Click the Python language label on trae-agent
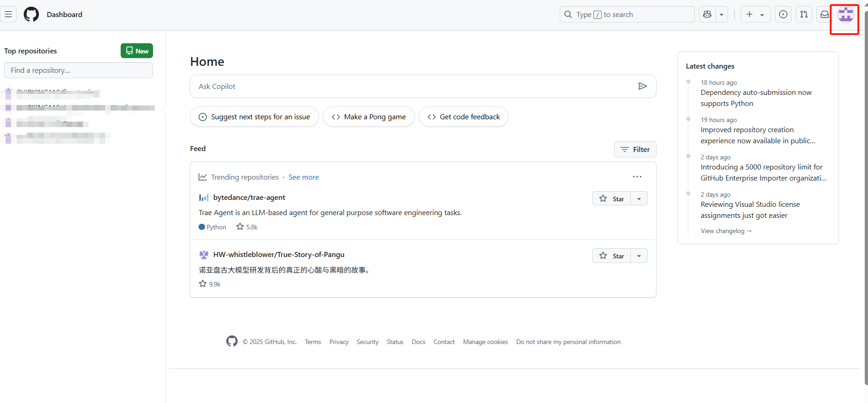 [x=212, y=227]
